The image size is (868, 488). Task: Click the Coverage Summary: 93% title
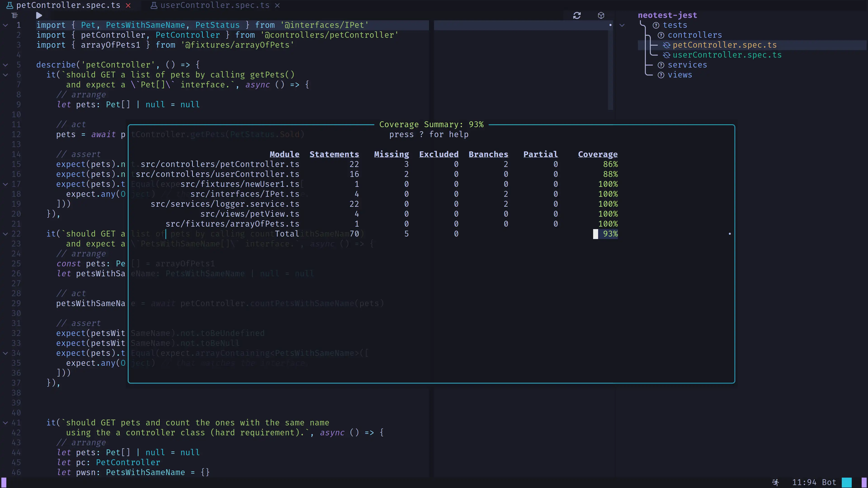tap(431, 125)
